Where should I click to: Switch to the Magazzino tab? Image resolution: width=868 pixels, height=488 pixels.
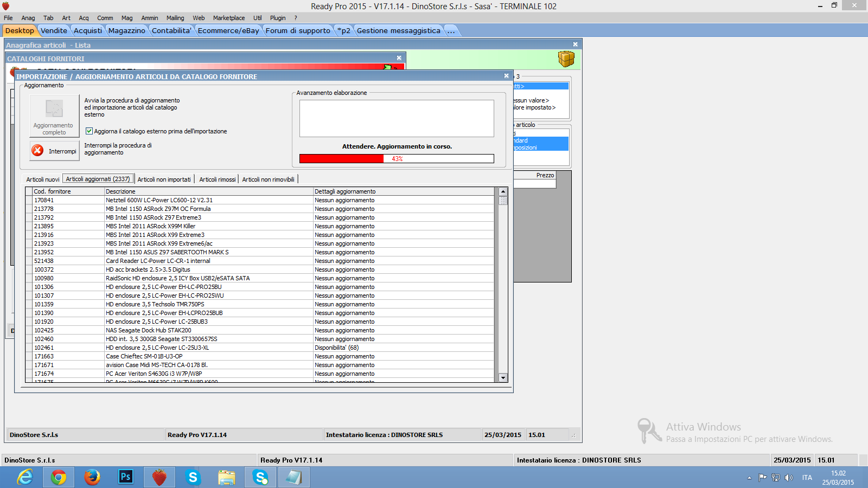(126, 30)
